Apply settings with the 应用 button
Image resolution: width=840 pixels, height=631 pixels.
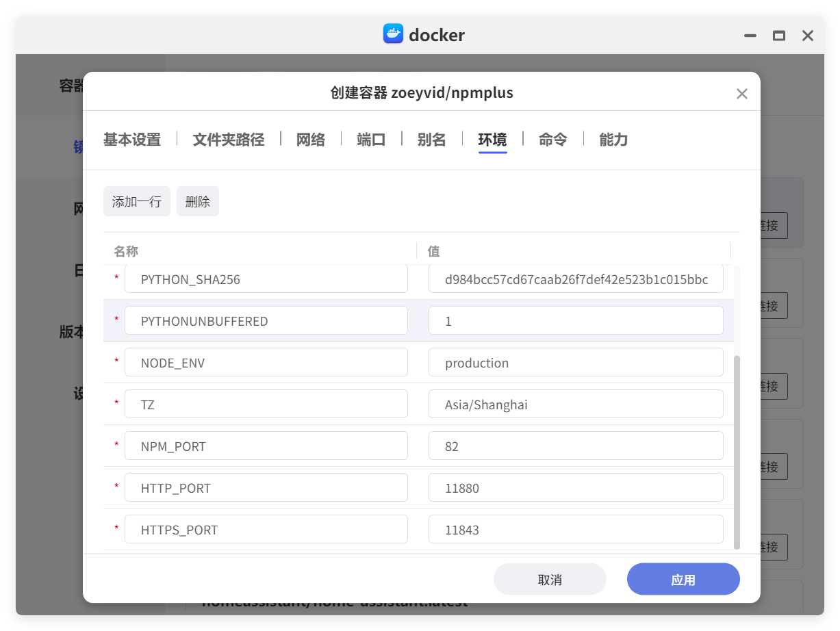coord(683,578)
